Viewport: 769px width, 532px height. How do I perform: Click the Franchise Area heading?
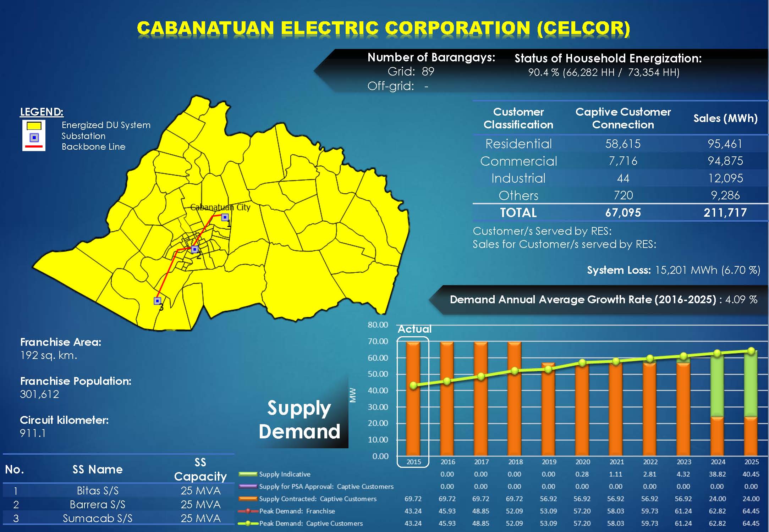pyautogui.click(x=61, y=342)
